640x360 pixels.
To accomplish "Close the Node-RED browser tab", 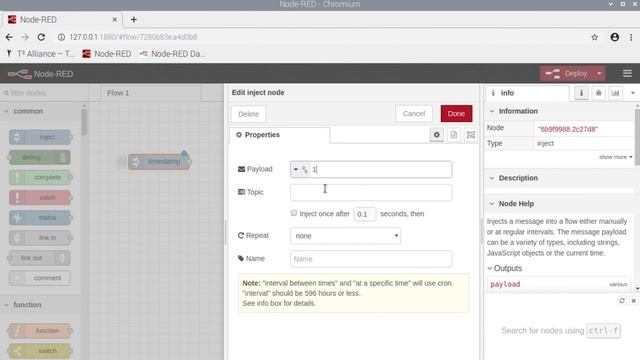I will 115,20.
